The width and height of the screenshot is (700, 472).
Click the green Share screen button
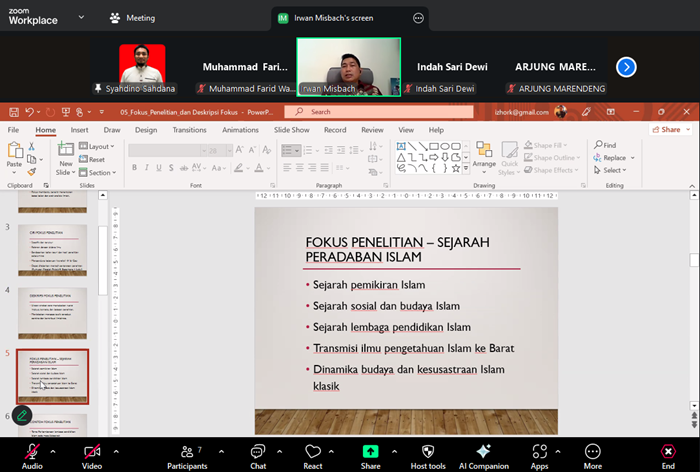tap(371, 456)
